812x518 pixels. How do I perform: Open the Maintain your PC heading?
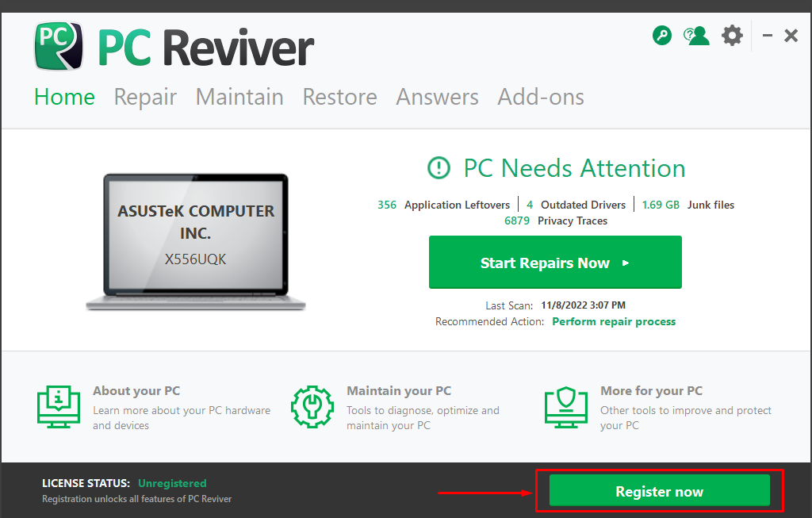point(399,390)
